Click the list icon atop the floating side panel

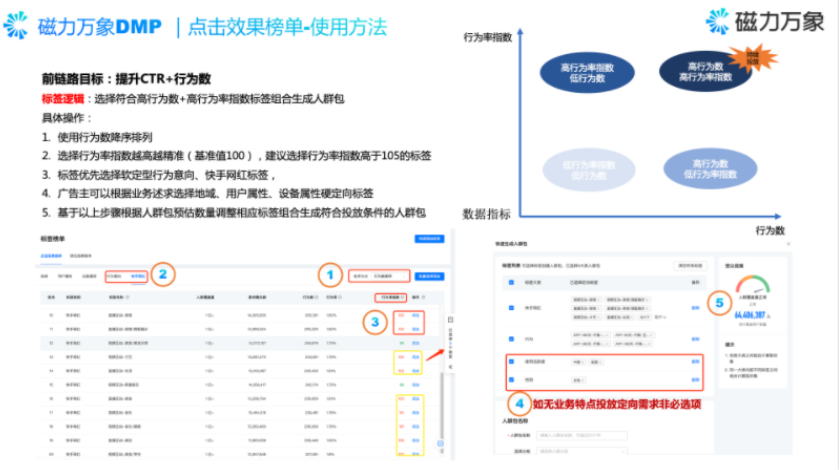point(450,320)
